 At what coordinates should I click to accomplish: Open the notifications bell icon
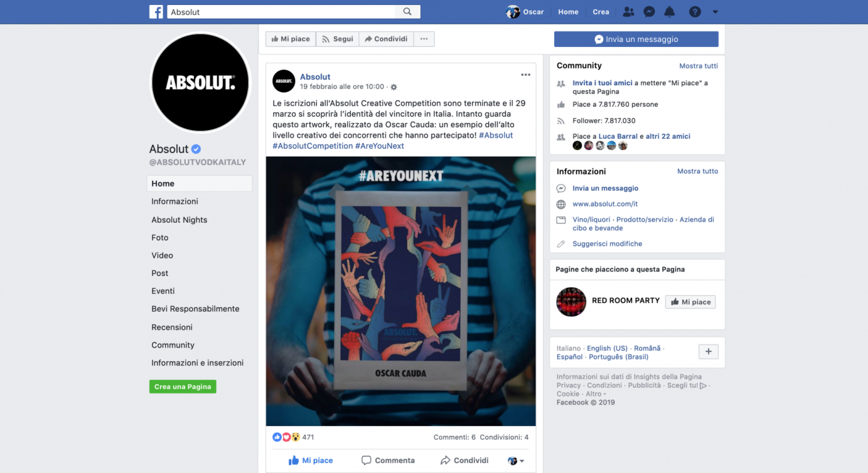pyautogui.click(x=670, y=12)
